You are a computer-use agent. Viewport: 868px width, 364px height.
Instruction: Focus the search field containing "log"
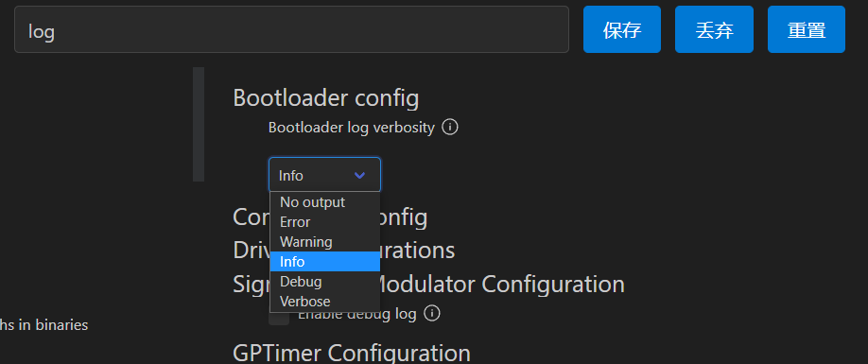click(292, 29)
